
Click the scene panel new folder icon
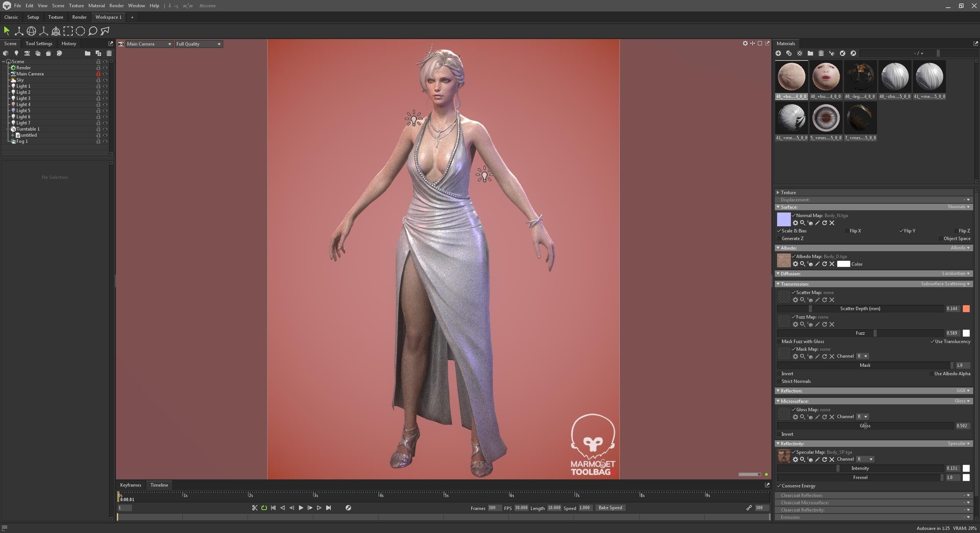(88, 53)
